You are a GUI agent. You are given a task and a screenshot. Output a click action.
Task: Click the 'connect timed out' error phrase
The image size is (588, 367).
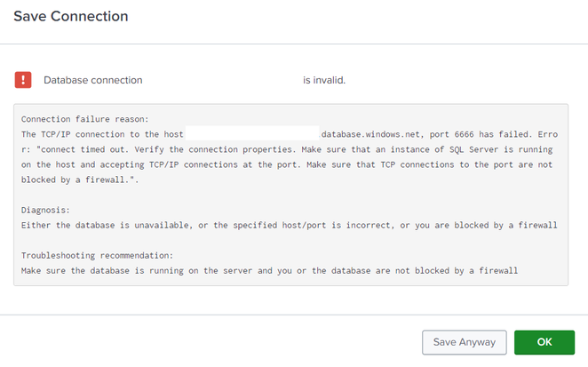(83, 149)
